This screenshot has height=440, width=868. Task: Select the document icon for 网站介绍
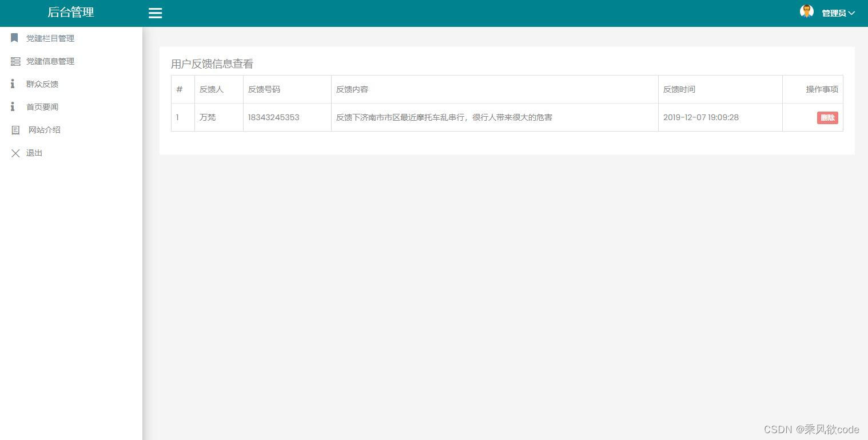coord(15,130)
